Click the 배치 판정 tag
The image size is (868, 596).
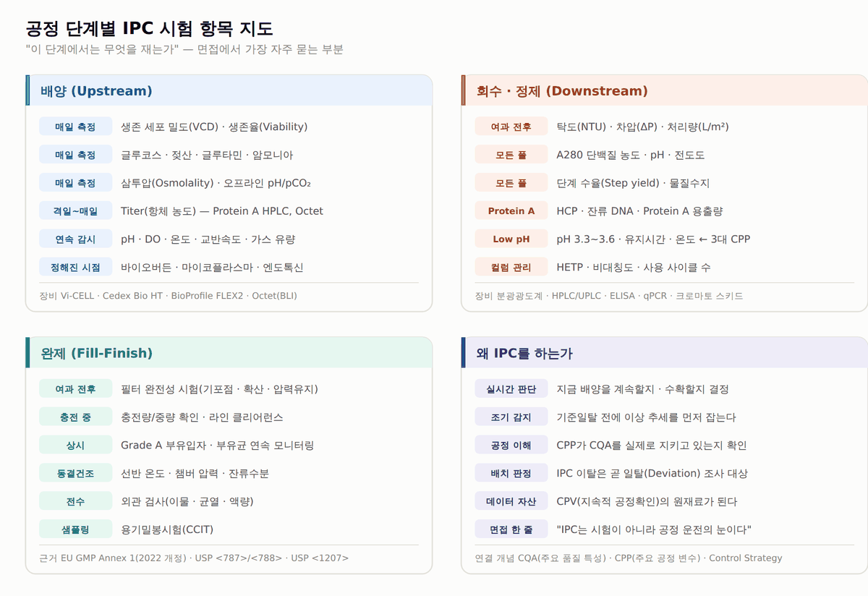(x=511, y=474)
